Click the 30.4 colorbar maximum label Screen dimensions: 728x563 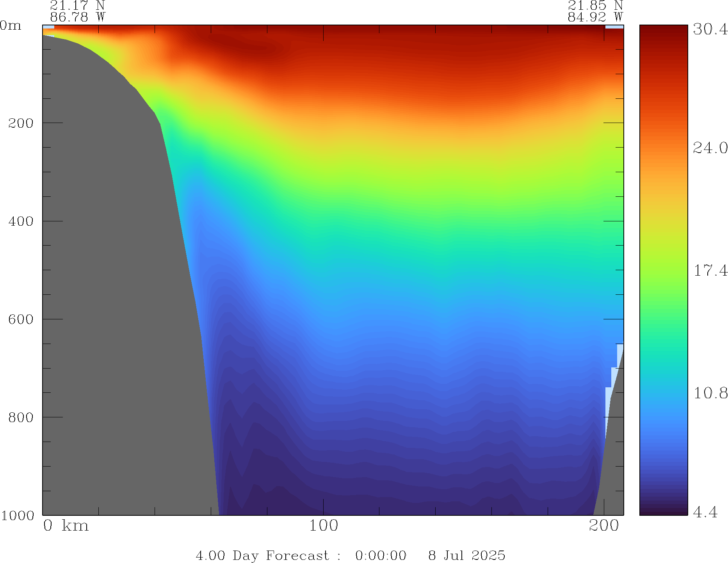[710, 29]
